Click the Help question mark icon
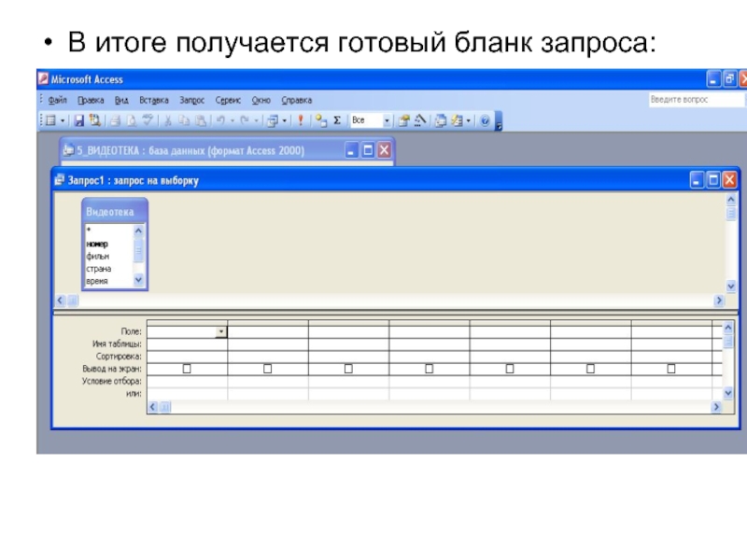Image resolution: width=747 pixels, height=560 pixels. point(485,120)
